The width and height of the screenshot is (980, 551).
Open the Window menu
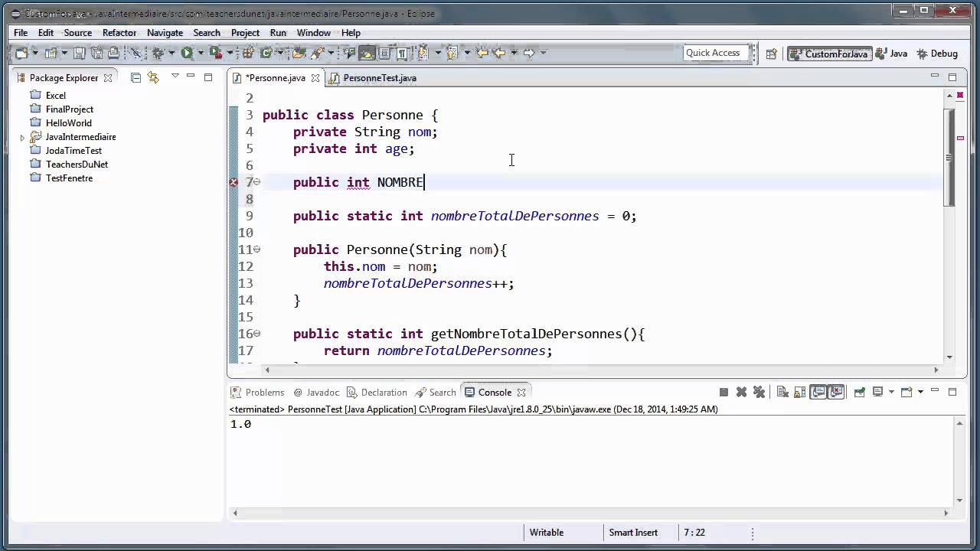313,33
